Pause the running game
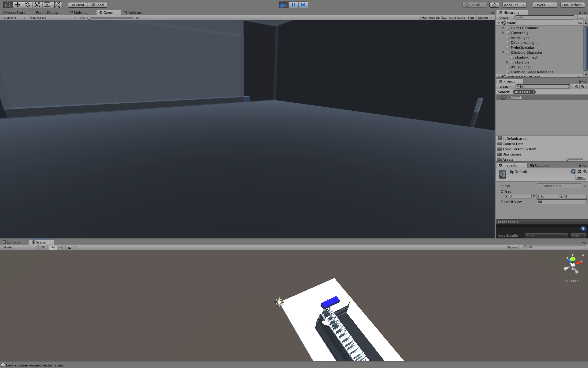The width and height of the screenshot is (588, 368). (293, 5)
